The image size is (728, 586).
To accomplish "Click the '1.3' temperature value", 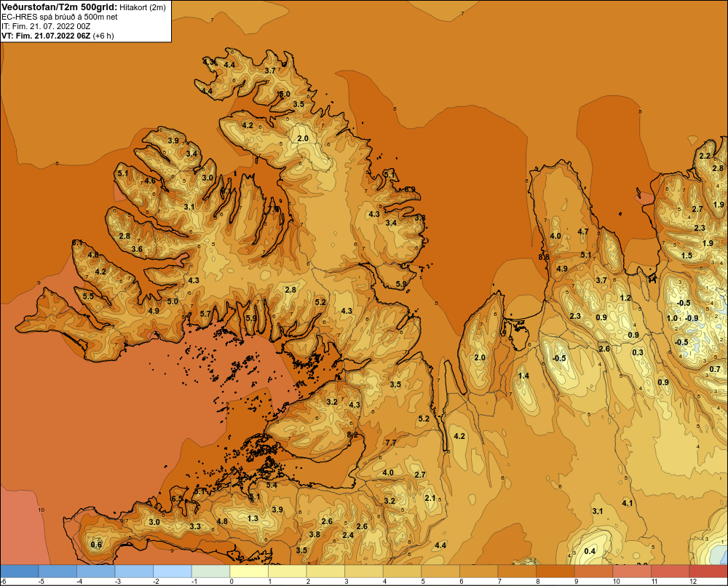I will [253, 518].
